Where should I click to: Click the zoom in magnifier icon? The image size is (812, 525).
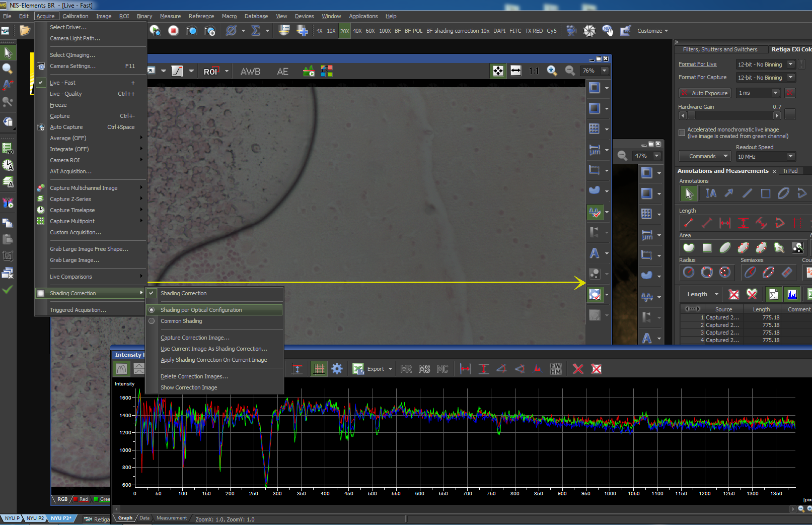[x=552, y=71]
